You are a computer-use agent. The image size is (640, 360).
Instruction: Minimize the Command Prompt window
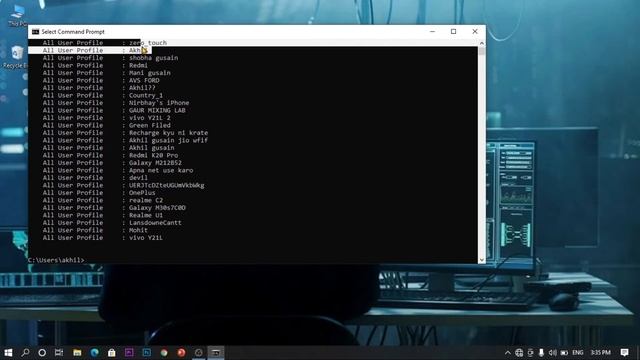(x=432, y=31)
